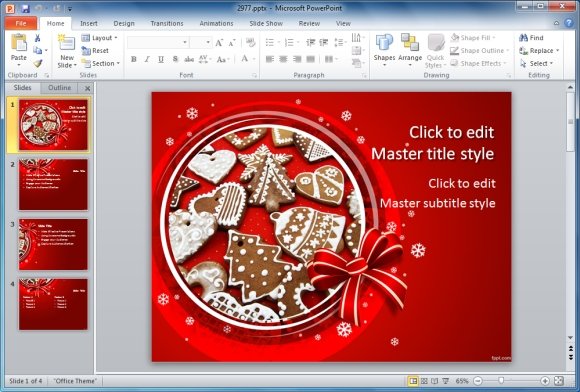Click the Save disk icon in title bar
Screen dimensions: 580x392
(x=25, y=8)
